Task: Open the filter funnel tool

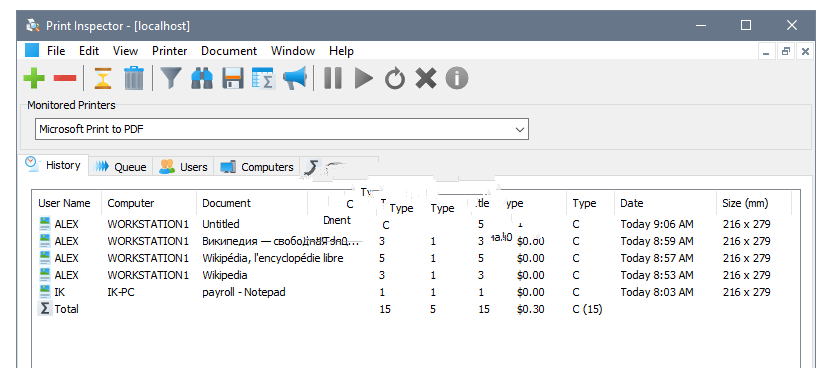Action: point(170,79)
